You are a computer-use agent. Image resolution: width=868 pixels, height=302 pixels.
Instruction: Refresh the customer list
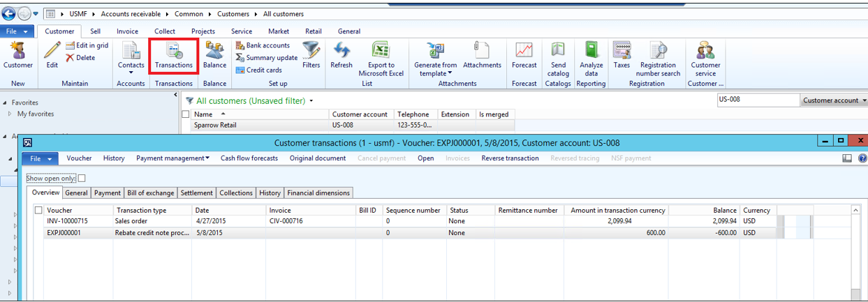point(341,55)
